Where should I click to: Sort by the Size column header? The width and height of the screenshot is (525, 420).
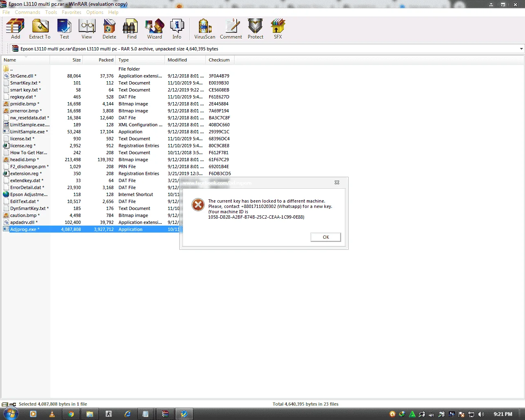point(66,60)
